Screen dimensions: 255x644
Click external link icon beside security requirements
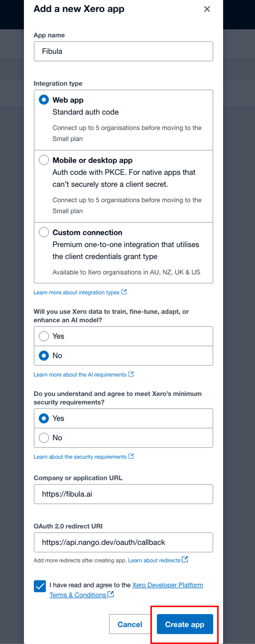(x=131, y=456)
